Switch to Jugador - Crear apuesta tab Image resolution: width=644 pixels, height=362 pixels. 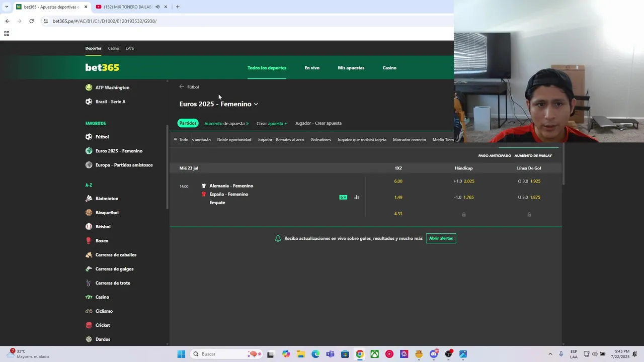318,123
